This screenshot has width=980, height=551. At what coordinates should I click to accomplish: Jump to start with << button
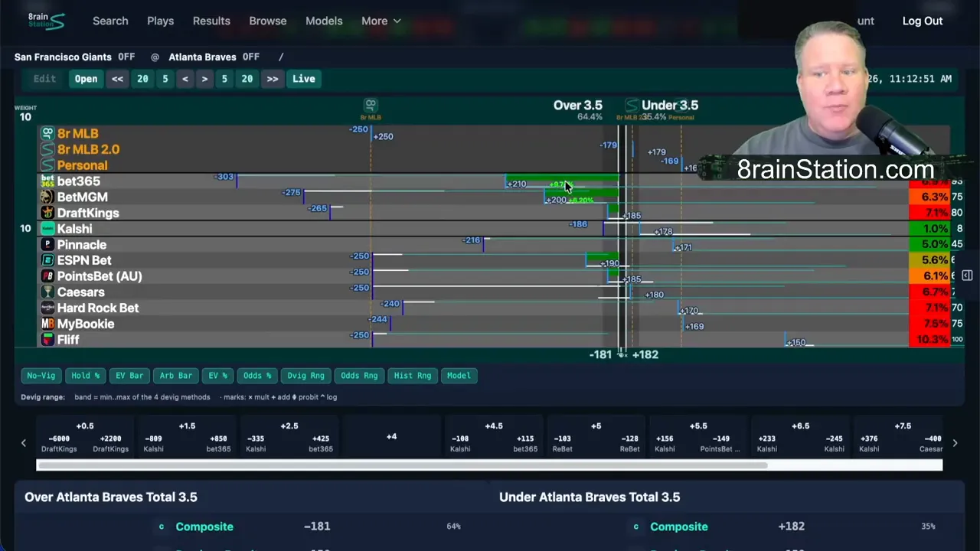tap(117, 79)
